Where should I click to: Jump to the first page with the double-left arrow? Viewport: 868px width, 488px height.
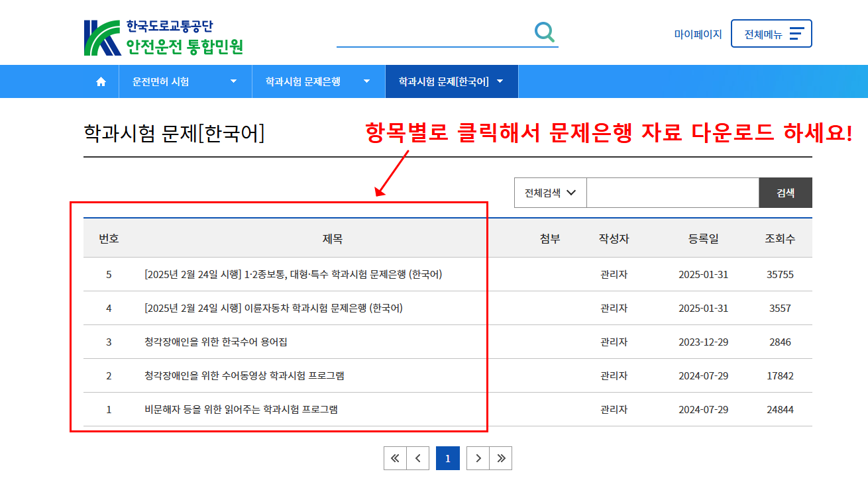(x=395, y=458)
